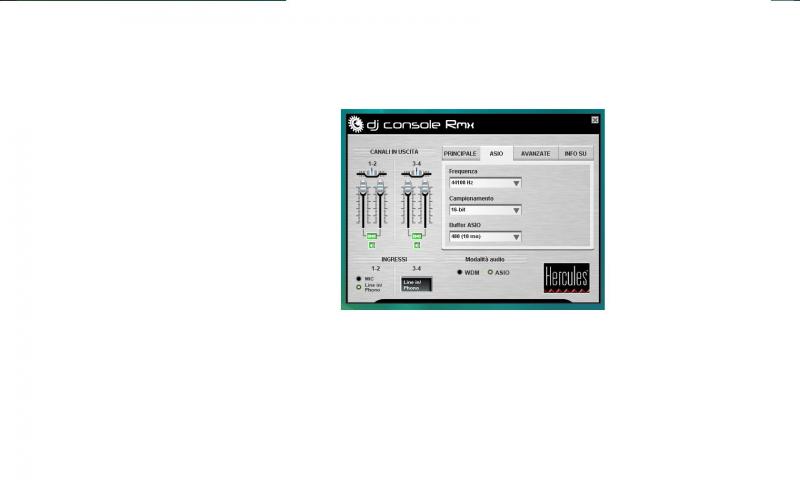
Task: Click the Modalità audio label
Action: coord(485,260)
